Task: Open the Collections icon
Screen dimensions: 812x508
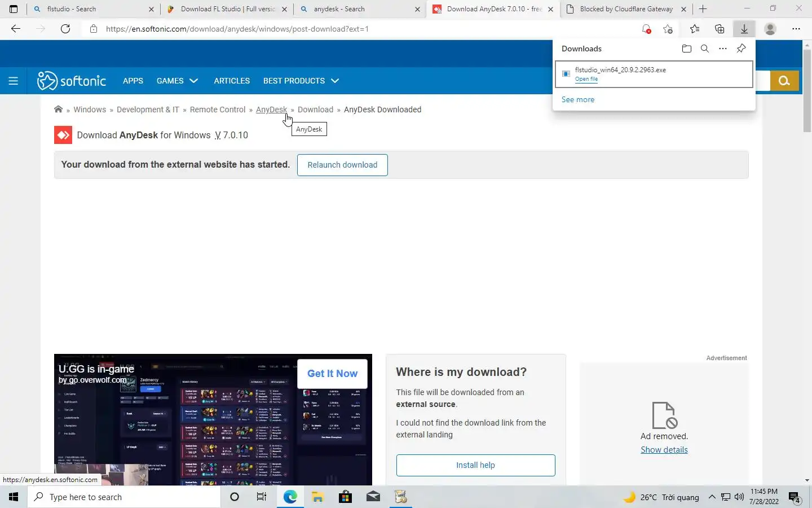Action: 720,29
